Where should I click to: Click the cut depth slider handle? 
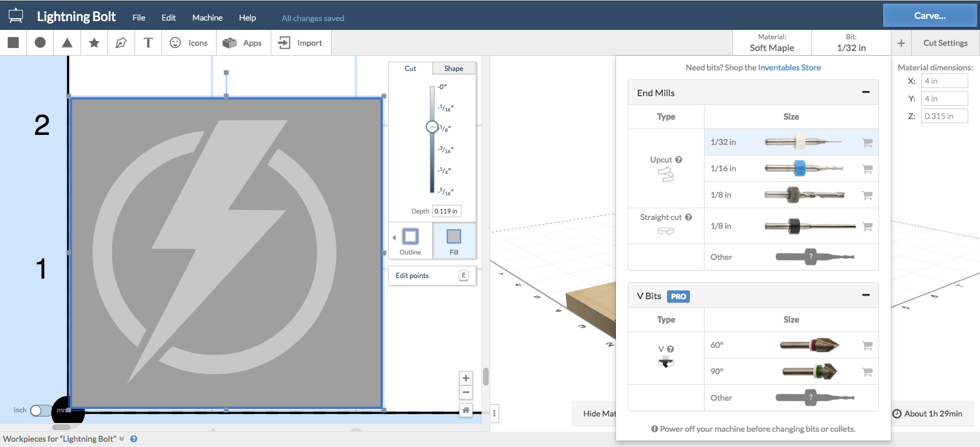pos(432,127)
